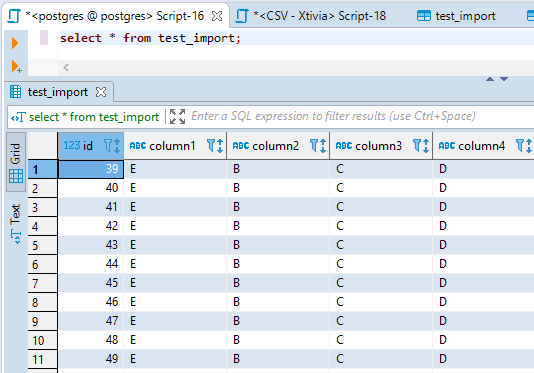Switch to Grid view mode
The height and width of the screenshot is (373, 534).
click(x=16, y=162)
